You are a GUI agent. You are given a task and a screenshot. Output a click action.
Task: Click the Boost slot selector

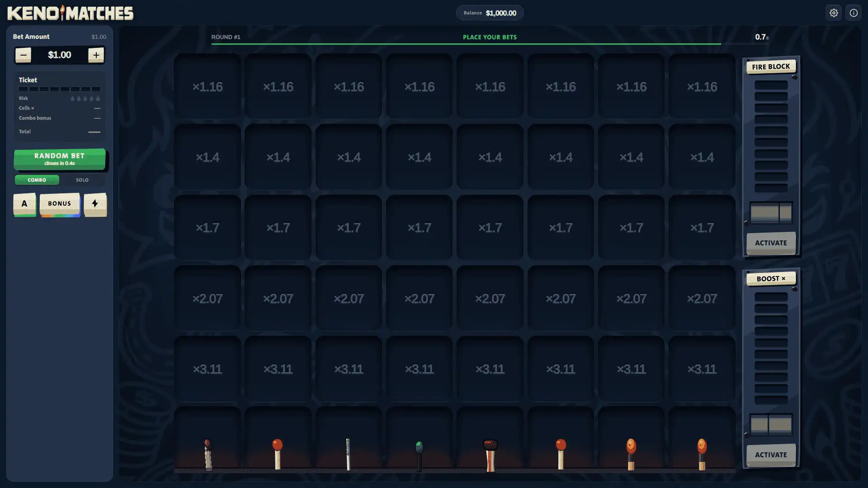coord(771,425)
